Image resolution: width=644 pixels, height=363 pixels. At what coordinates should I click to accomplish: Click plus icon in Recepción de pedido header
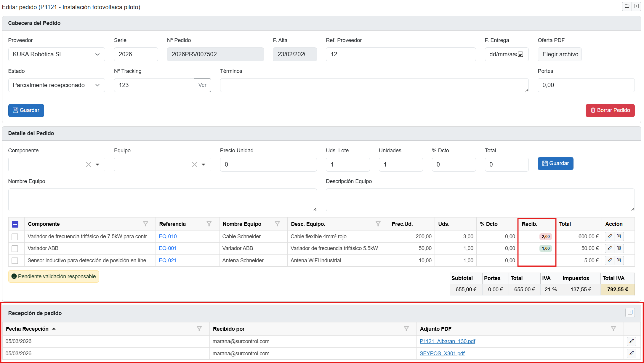point(630,312)
